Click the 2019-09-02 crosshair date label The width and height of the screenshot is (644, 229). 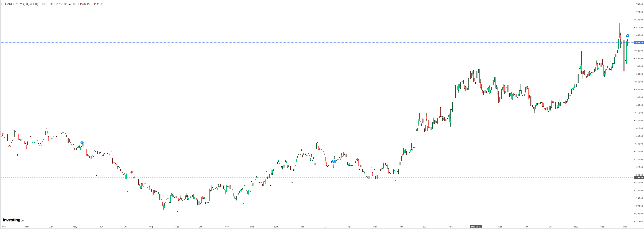tap(476, 227)
